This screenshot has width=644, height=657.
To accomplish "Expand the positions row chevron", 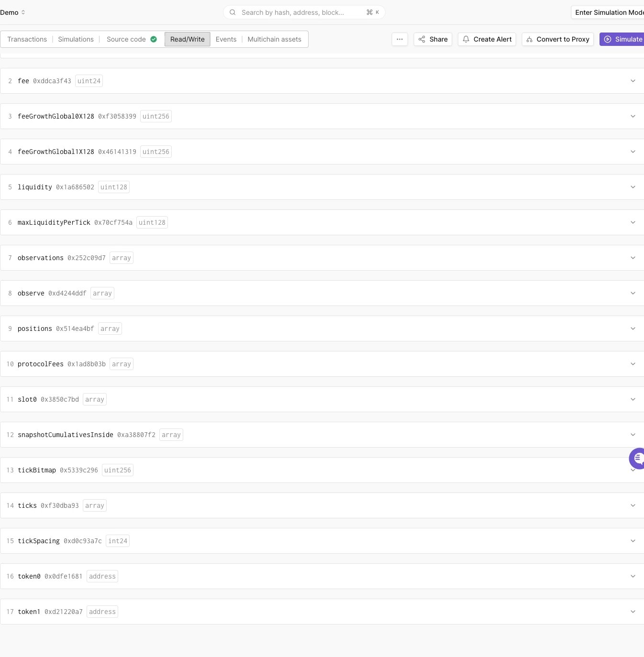I will click(x=633, y=328).
